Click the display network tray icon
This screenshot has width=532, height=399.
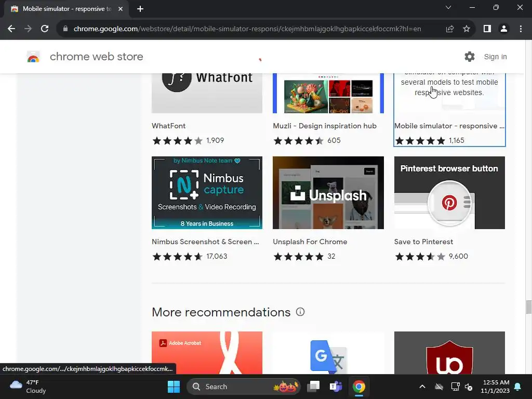[455, 387]
